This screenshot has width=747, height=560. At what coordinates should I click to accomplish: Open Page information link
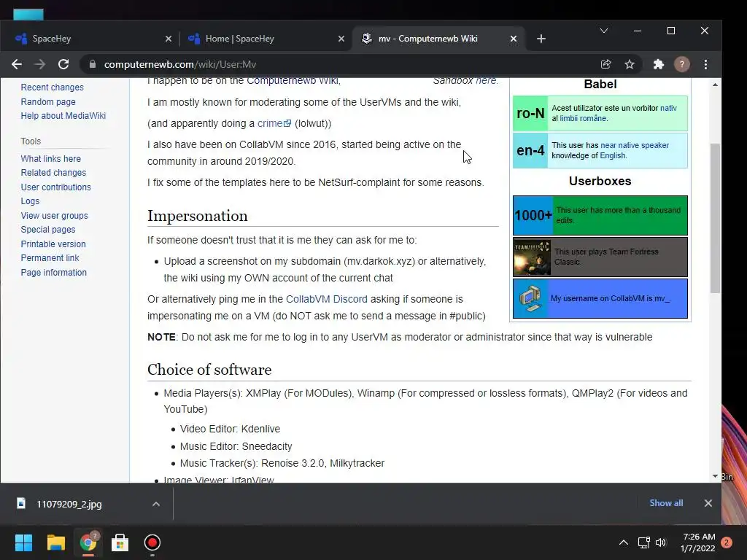tap(53, 273)
